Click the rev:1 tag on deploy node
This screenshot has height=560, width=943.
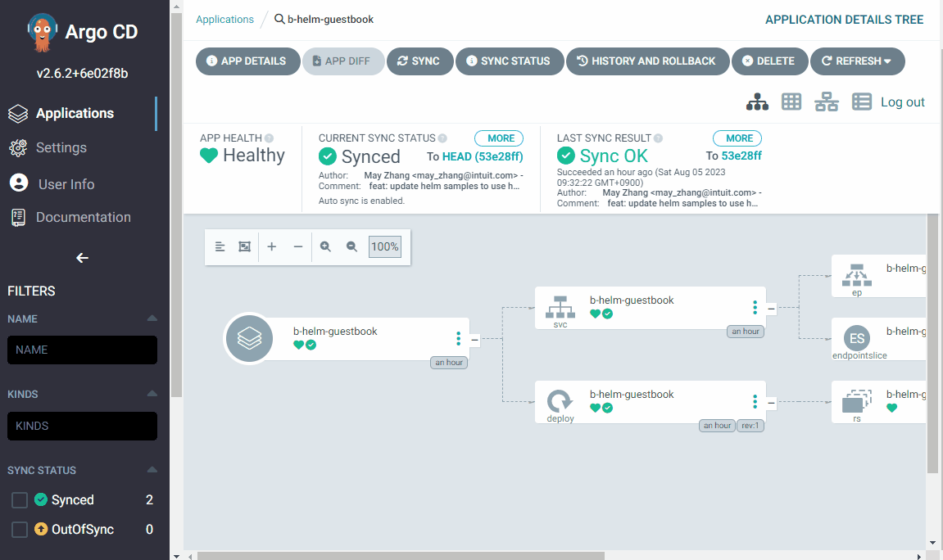750,426
